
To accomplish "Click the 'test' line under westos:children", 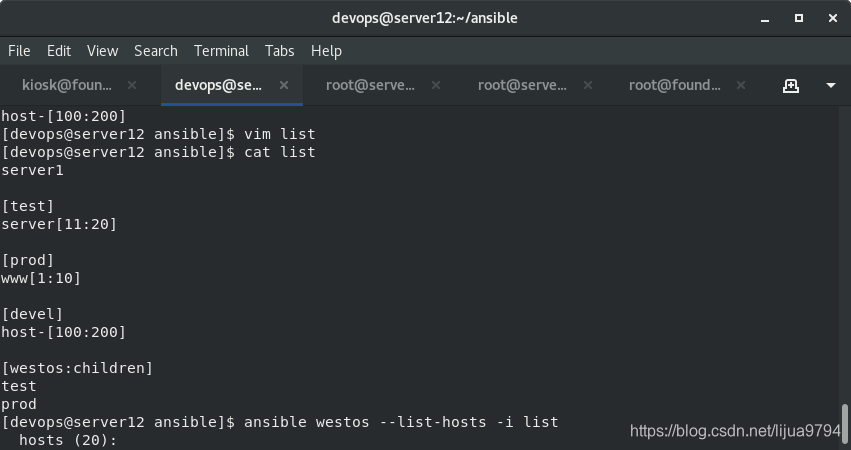I will (18, 386).
